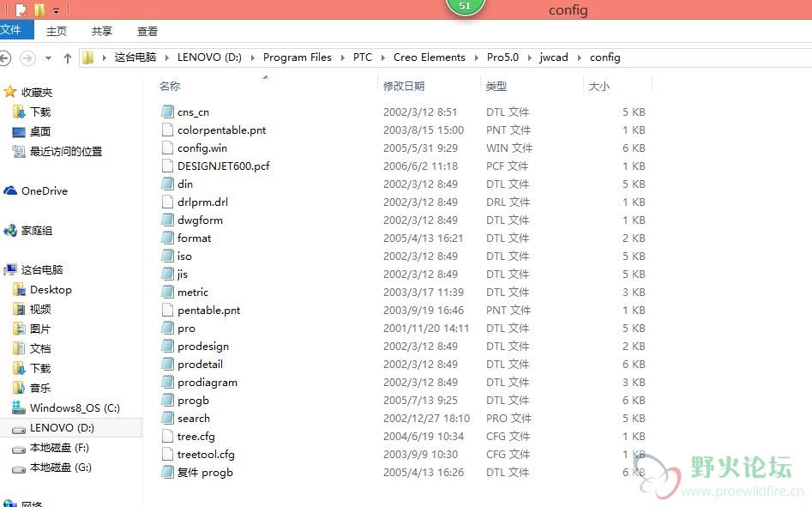Open Windows8_OS (C:) drive in sidebar
Screen dimensions: 812x507
point(75,408)
